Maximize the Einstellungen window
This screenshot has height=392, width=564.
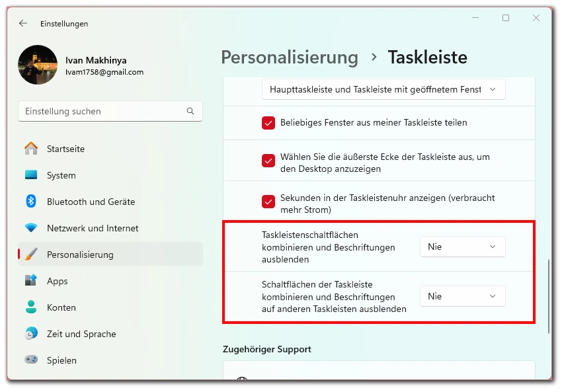[506, 18]
